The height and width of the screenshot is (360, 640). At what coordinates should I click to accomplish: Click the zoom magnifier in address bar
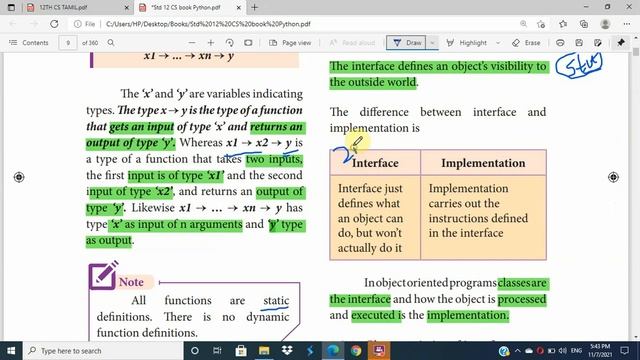523,24
